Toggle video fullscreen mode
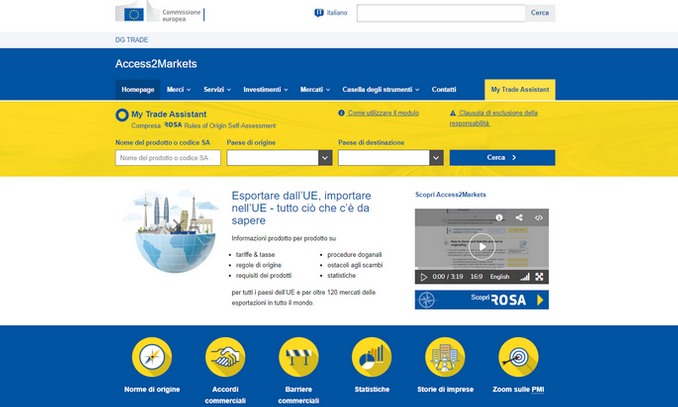The image size is (678, 407). coord(539,277)
